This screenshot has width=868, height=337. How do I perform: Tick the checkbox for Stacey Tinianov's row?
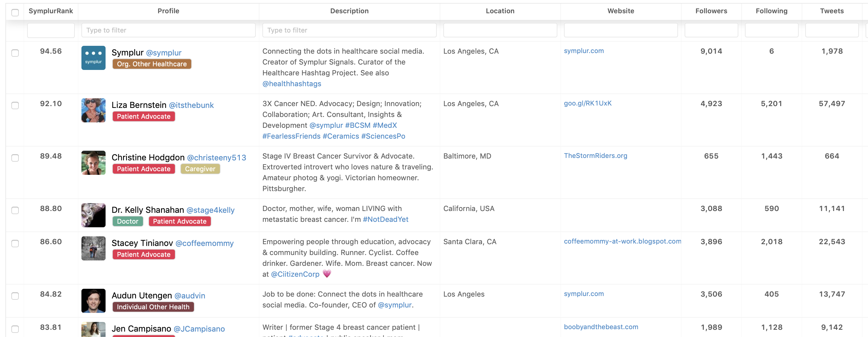(15, 244)
